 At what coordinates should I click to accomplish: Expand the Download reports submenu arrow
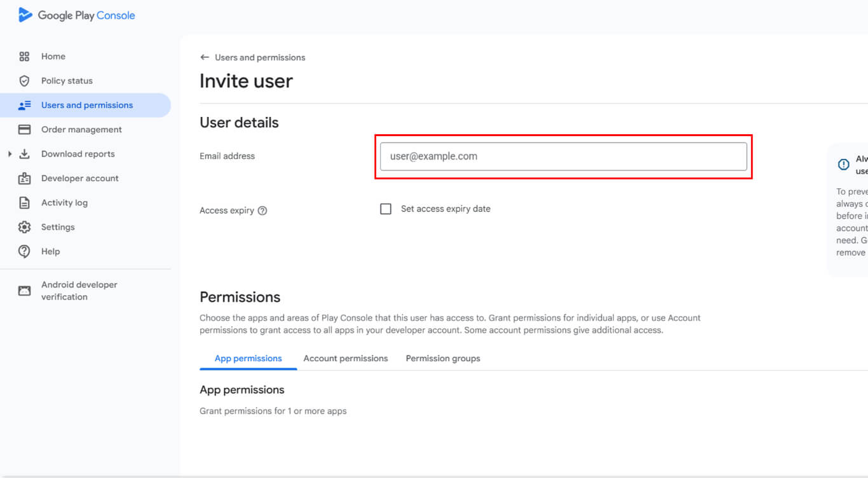point(10,154)
